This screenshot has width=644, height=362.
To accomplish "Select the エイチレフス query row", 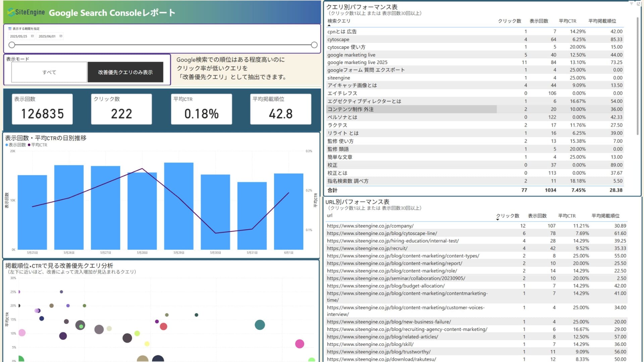I will (475, 93).
